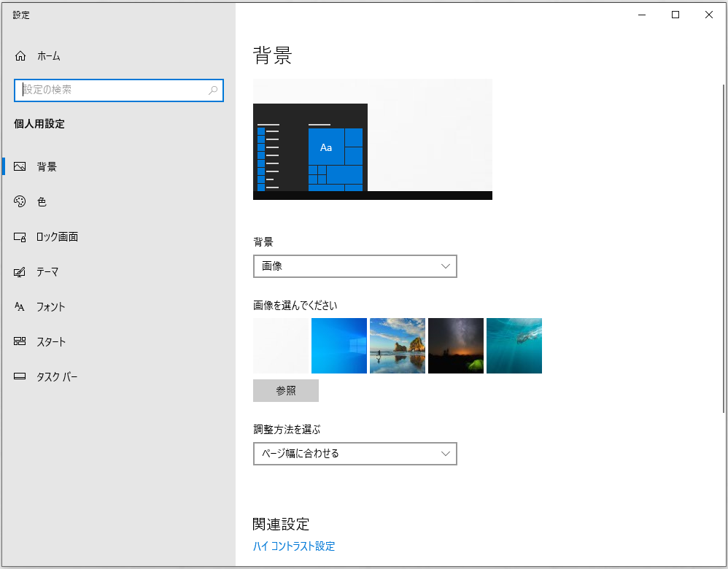Maximize the 設定 window

tap(675, 15)
